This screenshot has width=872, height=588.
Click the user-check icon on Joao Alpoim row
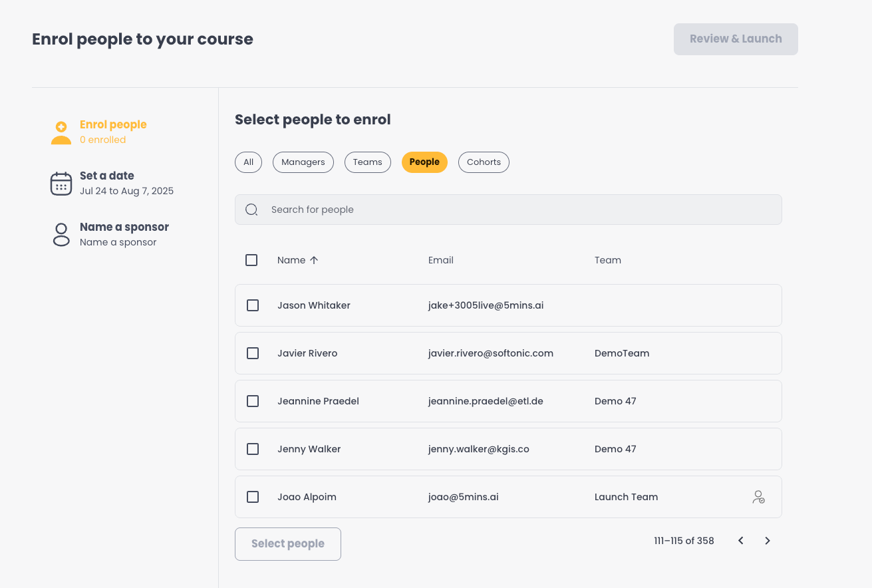tap(758, 497)
